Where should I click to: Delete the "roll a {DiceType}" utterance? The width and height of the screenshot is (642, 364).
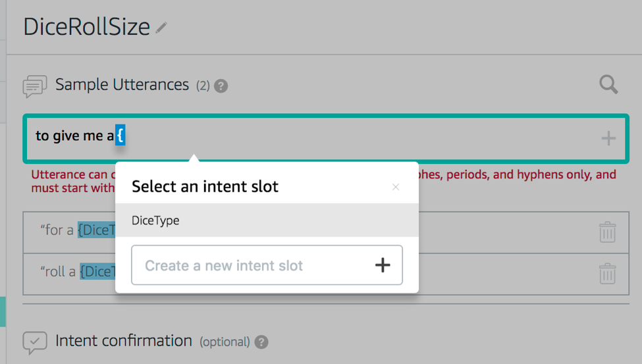607,273
